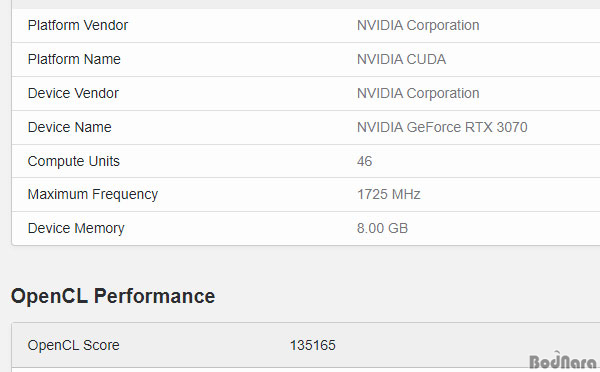This screenshot has height=372, width=600.
Task: Select the 1725 MHz frequency value
Action: click(x=388, y=194)
